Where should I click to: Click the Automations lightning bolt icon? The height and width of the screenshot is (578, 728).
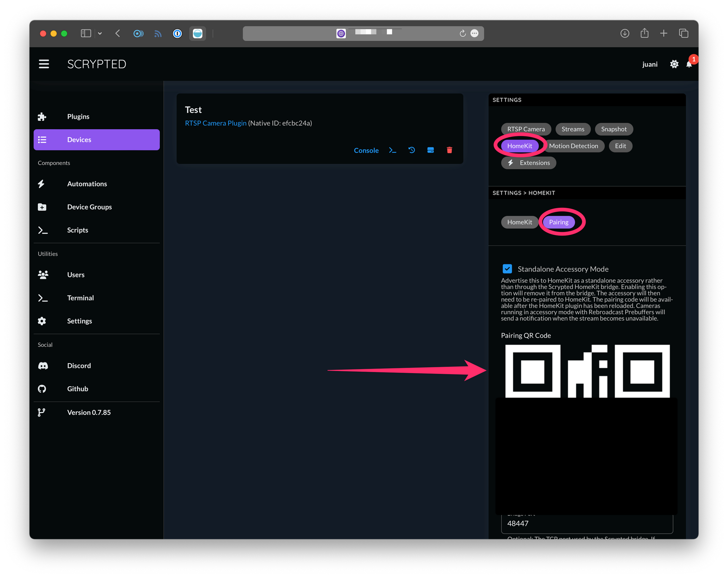[x=41, y=184]
